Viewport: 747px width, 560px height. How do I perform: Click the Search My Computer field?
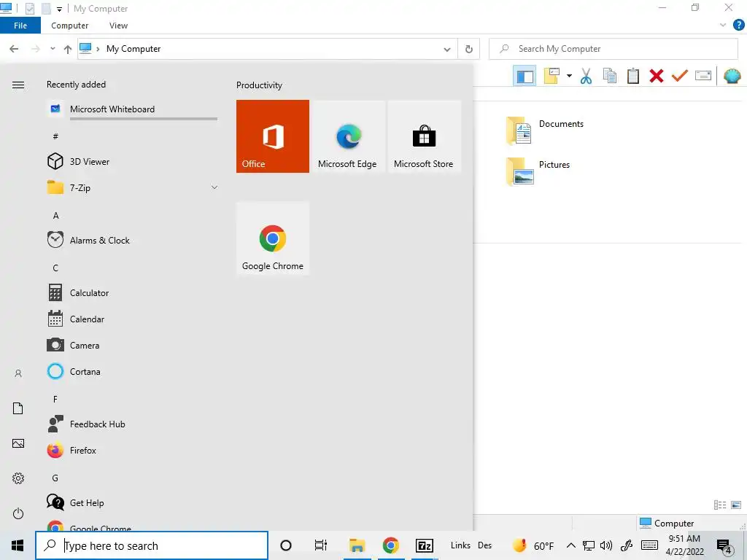pyautogui.click(x=614, y=49)
